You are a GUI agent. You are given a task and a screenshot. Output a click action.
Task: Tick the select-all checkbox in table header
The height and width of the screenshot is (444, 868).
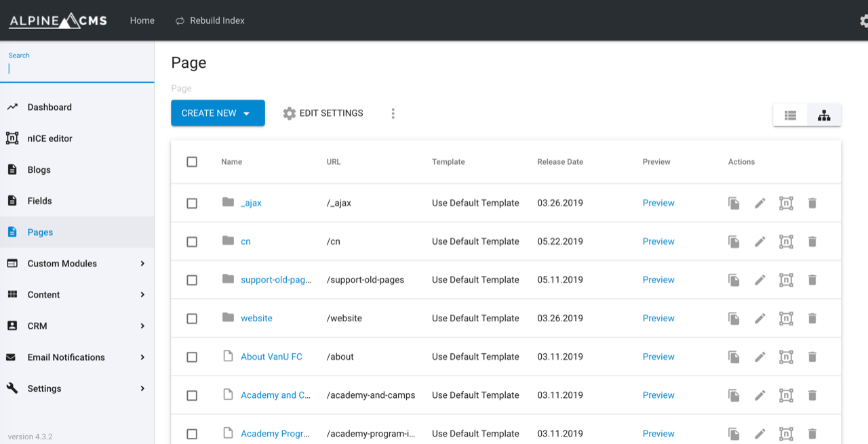[x=192, y=162]
